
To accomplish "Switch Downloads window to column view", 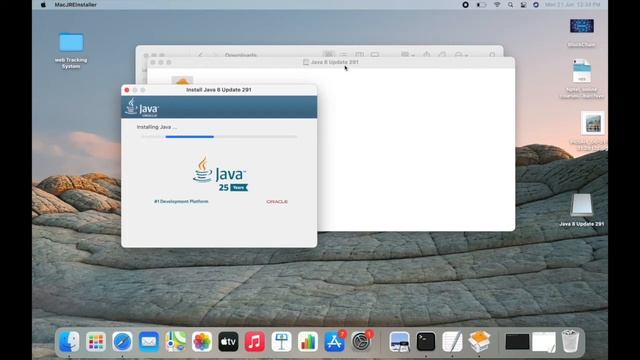I will [359, 55].
